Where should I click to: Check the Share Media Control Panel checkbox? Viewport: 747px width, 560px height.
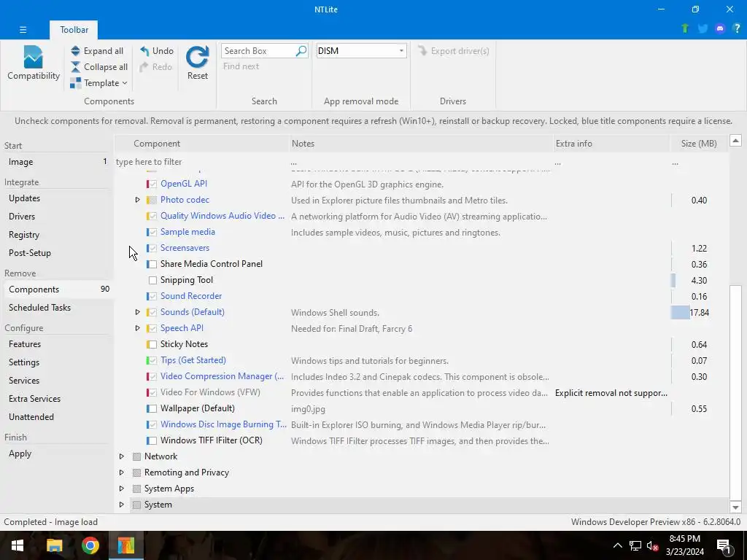152,264
